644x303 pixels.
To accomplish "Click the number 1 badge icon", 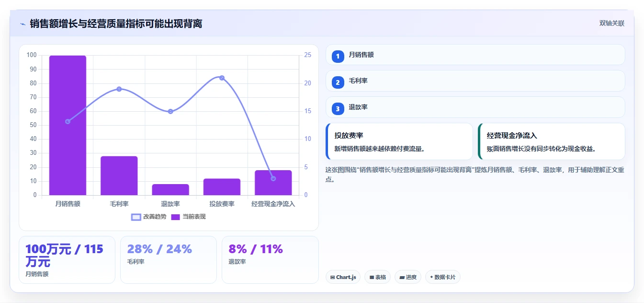I will pos(338,57).
